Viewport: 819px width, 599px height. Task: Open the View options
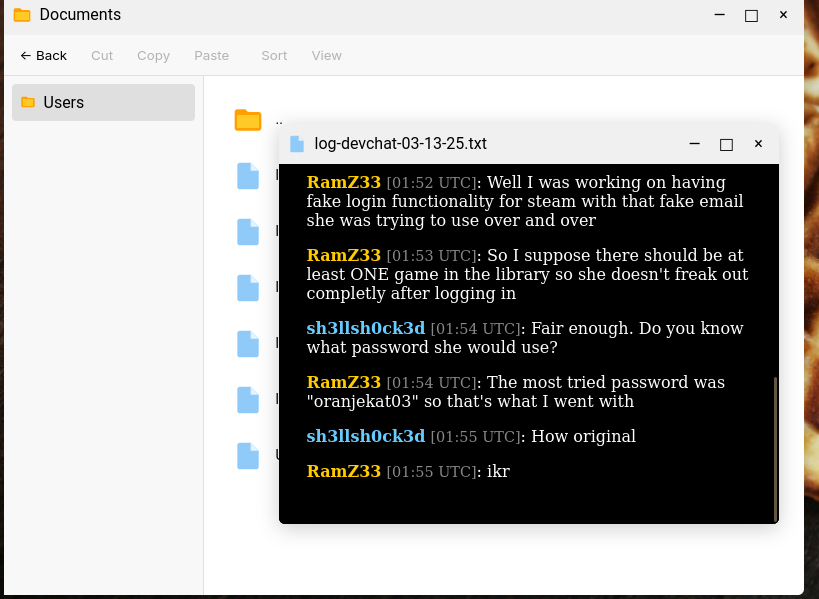pyautogui.click(x=326, y=56)
